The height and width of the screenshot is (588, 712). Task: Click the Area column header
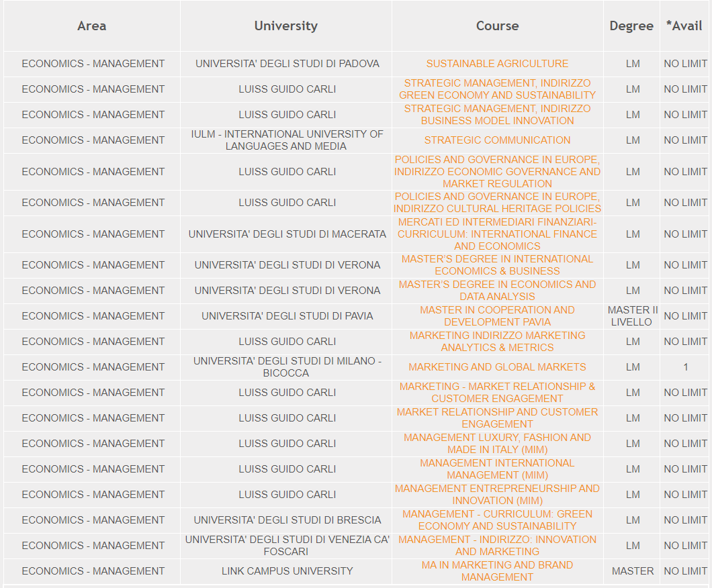(x=92, y=26)
